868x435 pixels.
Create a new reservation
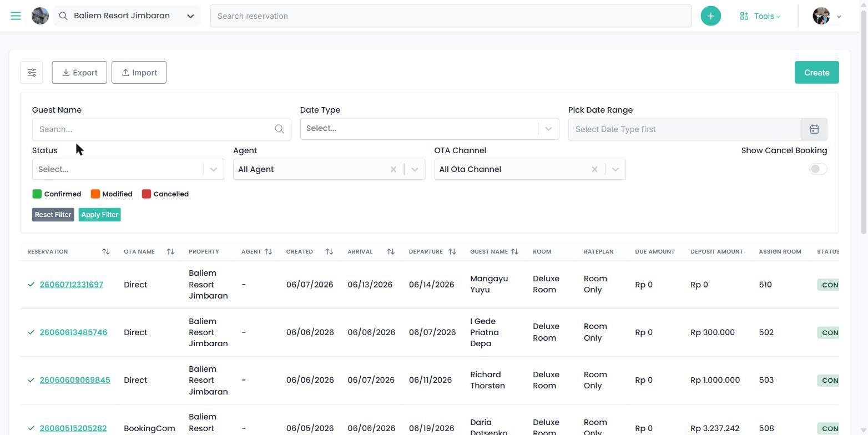[x=816, y=73]
